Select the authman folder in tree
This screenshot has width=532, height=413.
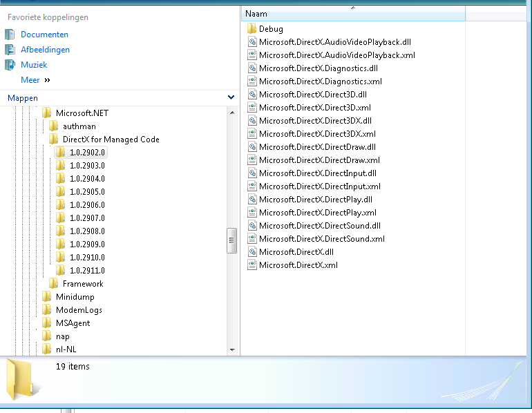click(x=73, y=126)
